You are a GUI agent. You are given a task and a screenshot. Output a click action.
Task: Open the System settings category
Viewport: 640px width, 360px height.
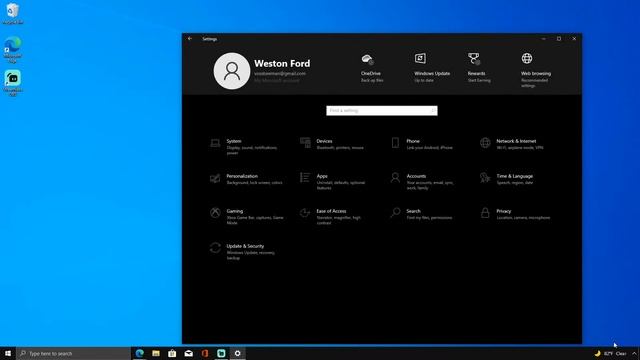click(246, 147)
